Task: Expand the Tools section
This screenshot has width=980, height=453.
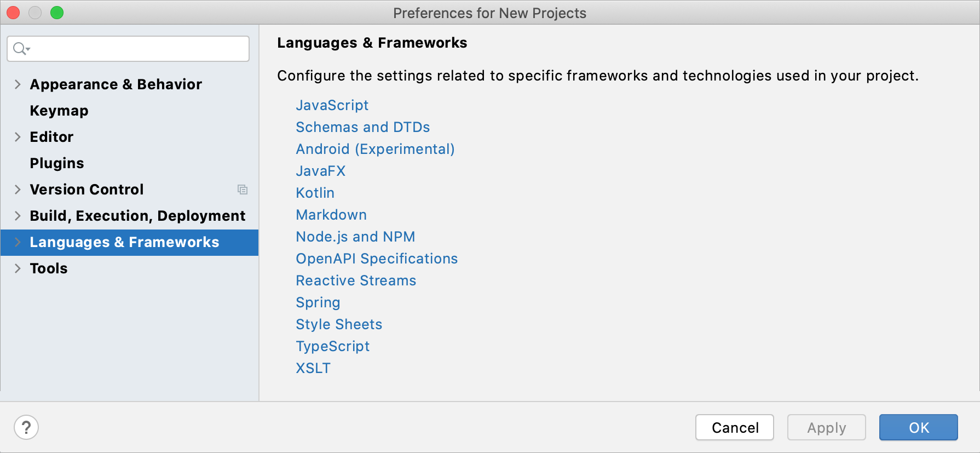Action: (x=18, y=268)
